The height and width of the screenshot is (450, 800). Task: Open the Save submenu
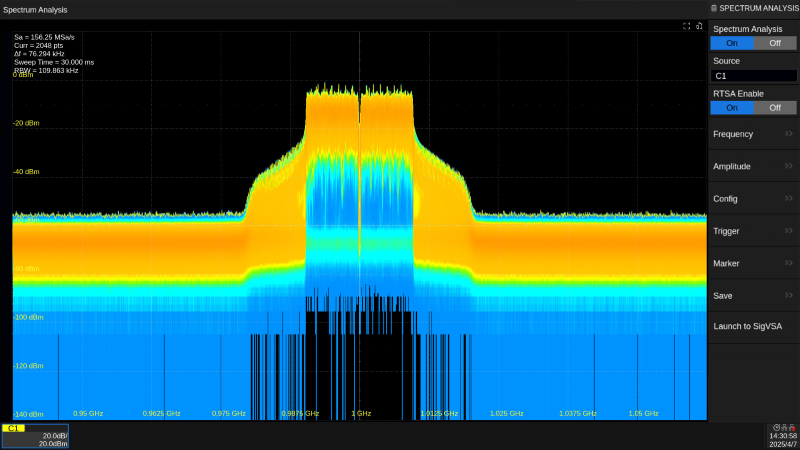pos(754,295)
